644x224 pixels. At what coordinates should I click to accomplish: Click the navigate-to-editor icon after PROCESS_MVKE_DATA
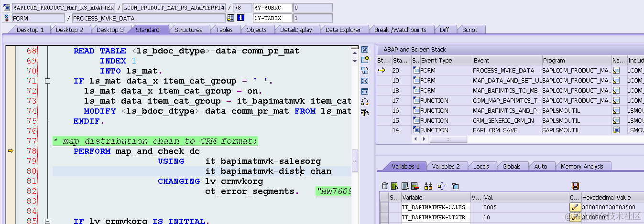point(231,18)
